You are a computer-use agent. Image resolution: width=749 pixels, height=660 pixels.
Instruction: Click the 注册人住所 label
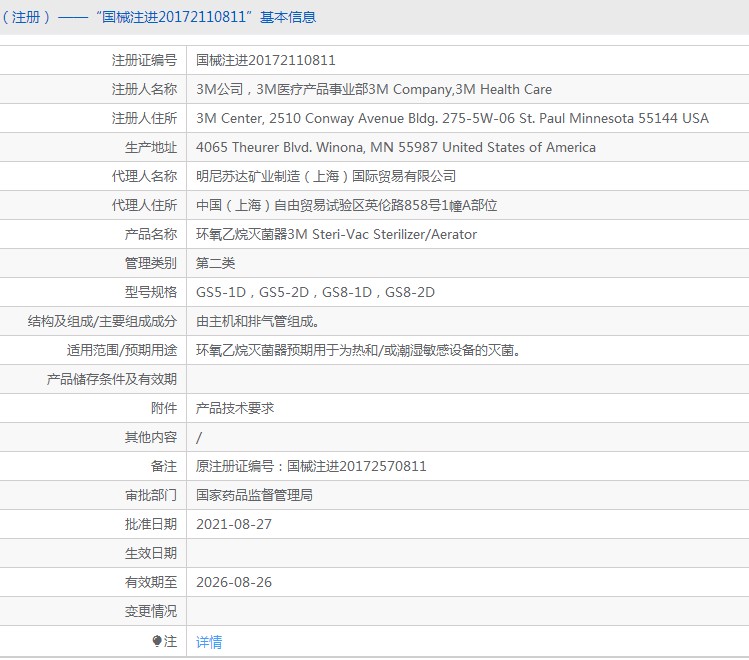[x=144, y=118]
